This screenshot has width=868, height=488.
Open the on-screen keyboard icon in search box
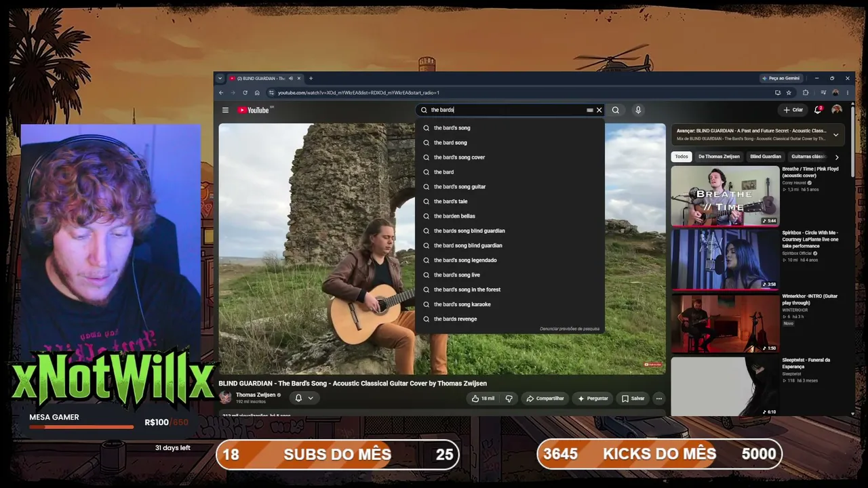pos(589,110)
